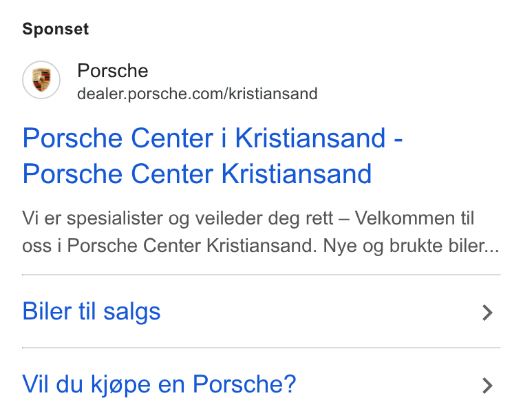523x420 pixels.
Task: Click the phrase Velkommen til in description
Action: click(x=414, y=218)
